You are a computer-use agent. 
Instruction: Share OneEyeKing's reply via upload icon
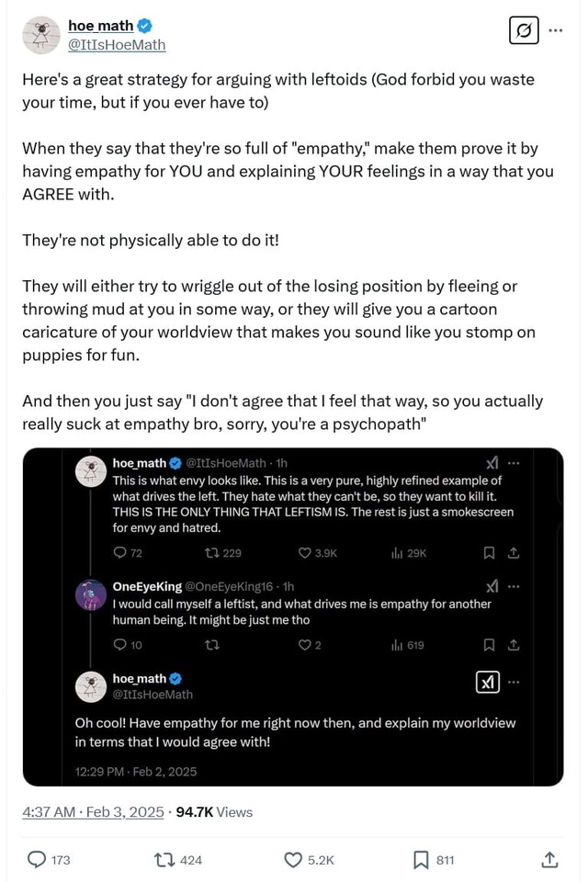coord(513,644)
